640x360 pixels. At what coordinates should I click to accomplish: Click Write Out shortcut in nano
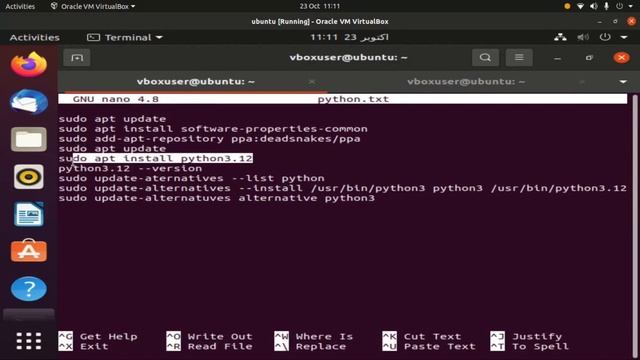pyautogui.click(x=209, y=336)
